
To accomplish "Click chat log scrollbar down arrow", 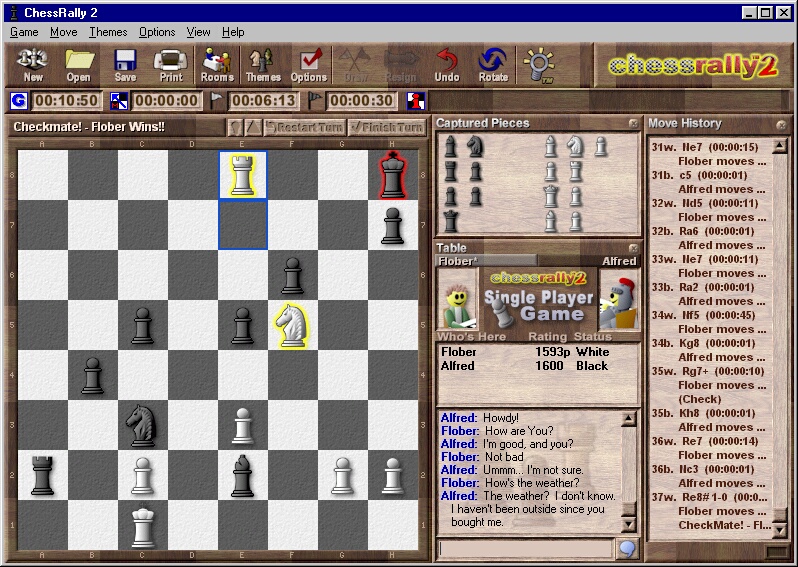I will click(x=629, y=524).
